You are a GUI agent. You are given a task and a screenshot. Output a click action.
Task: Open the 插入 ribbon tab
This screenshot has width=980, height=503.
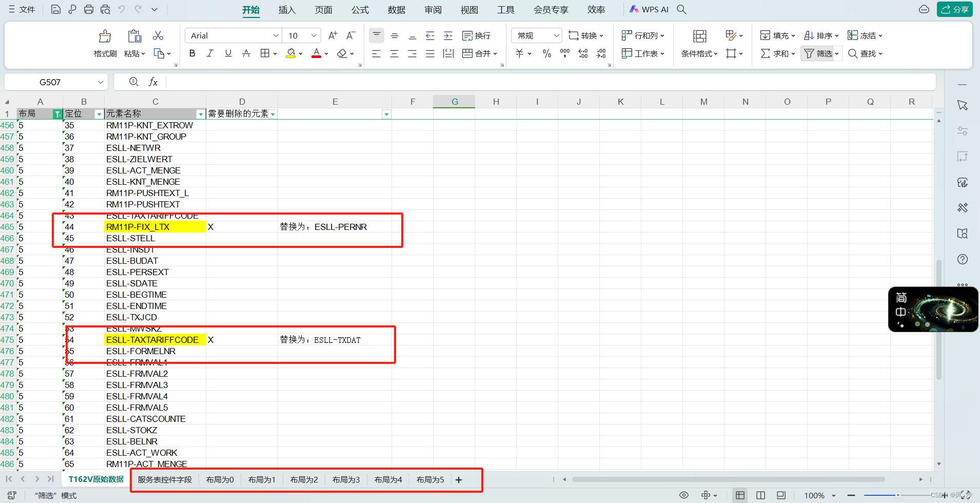pyautogui.click(x=287, y=10)
